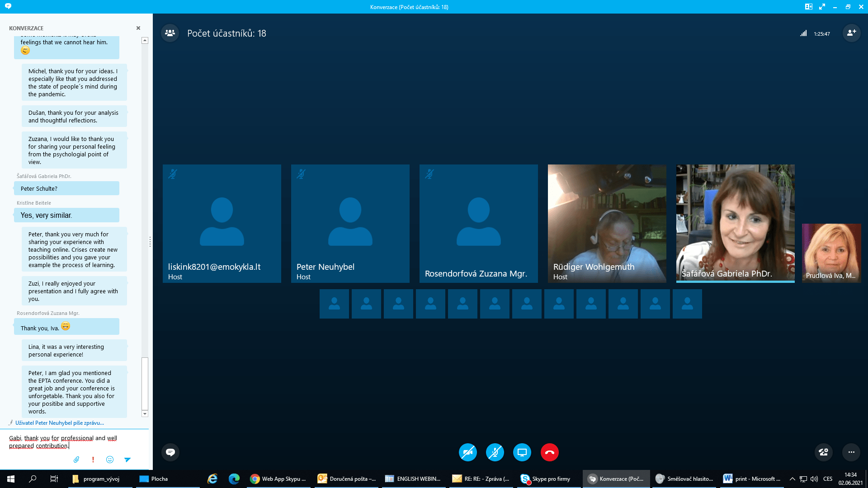
Task: Open ENGLISH WEBIN... taskbar window
Action: (x=413, y=479)
